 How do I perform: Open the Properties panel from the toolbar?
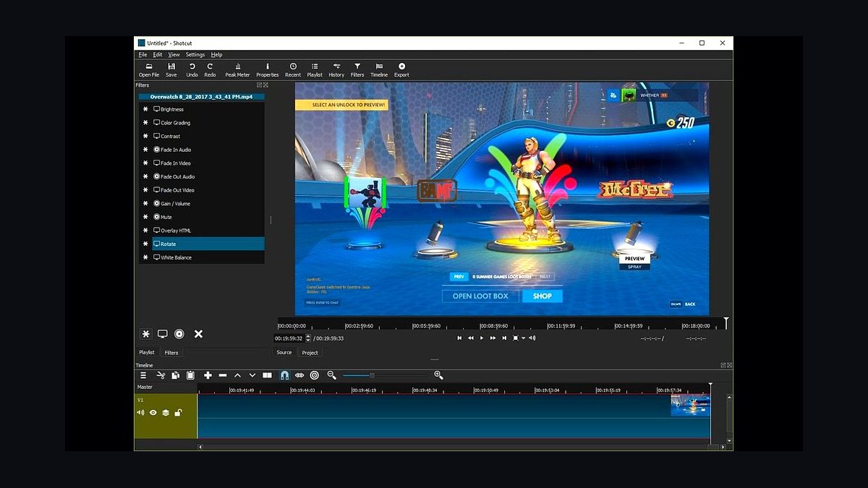(268, 69)
